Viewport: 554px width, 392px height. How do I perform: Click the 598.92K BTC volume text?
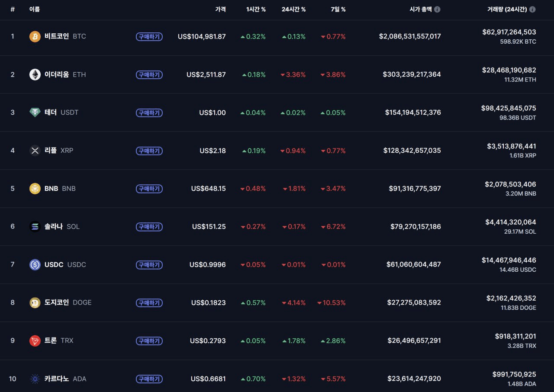[518, 42]
